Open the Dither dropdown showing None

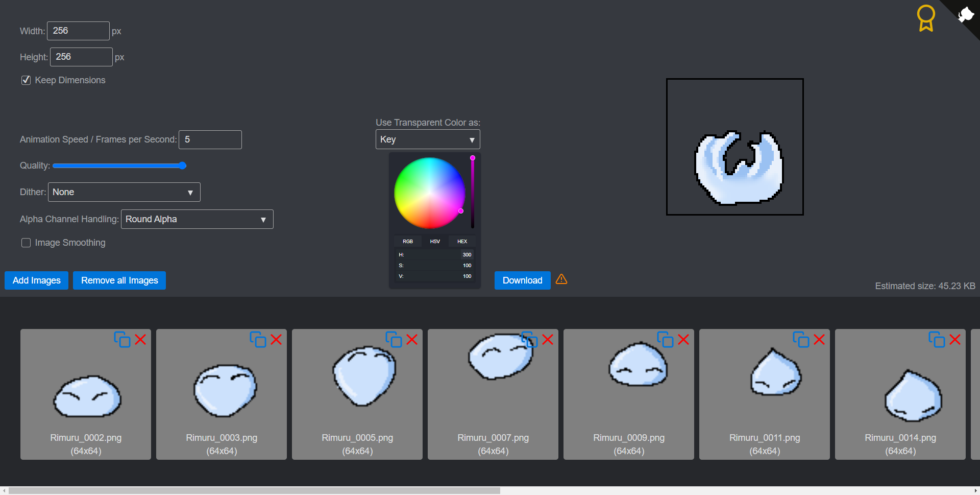pos(124,192)
